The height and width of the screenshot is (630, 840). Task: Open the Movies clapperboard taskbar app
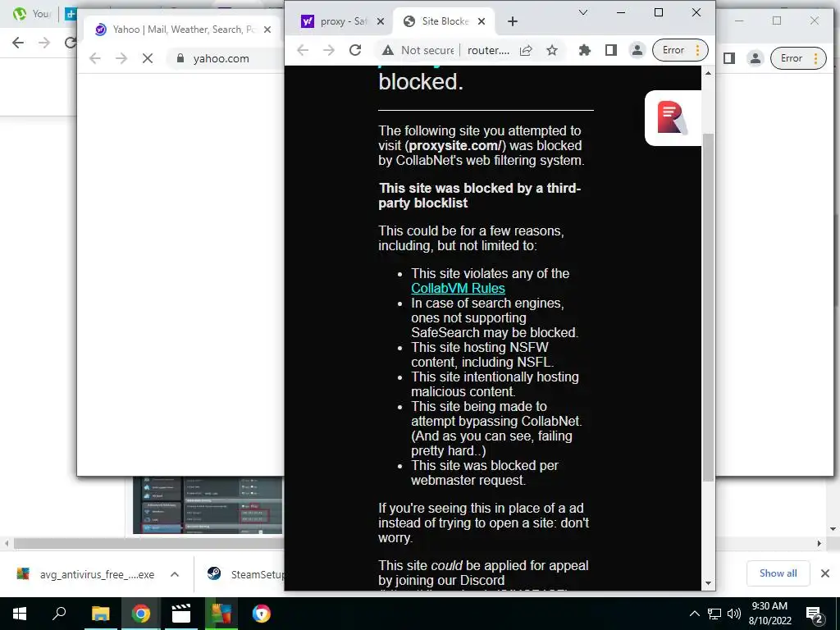click(181, 614)
